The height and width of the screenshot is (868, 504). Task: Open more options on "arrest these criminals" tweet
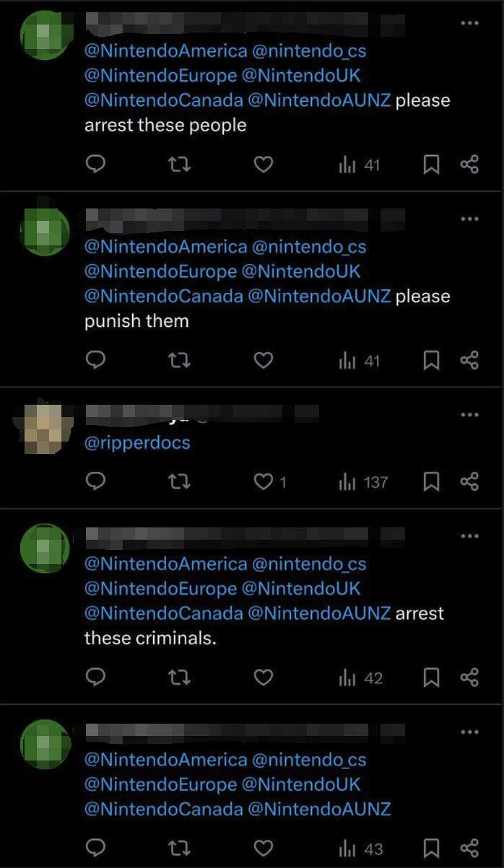coord(469,536)
